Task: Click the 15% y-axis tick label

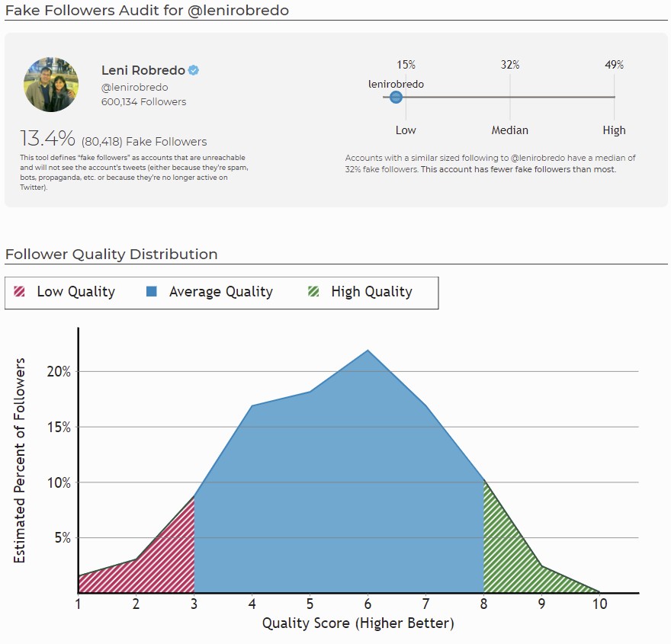Action: point(59,427)
